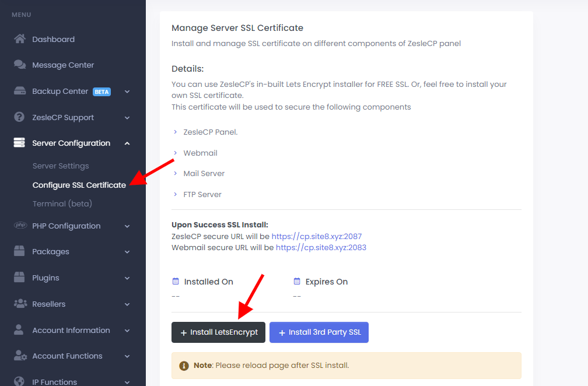Click the Expires On label
This screenshot has height=386, width=588.
[327, 282]
